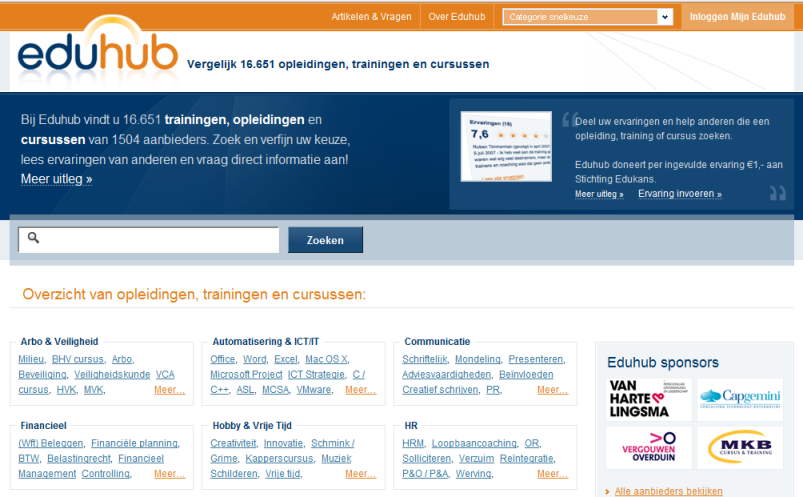Open Meer link under Hobby & Vrije Tijd

361,474
